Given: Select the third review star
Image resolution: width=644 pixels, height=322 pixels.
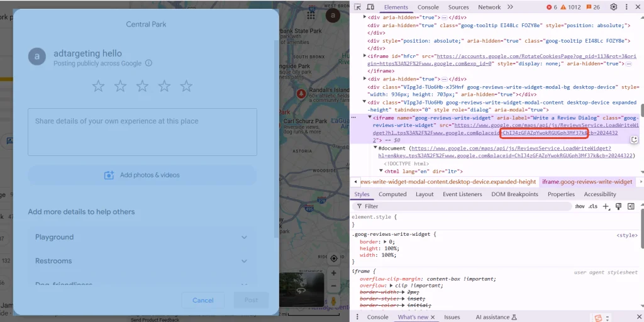Looking at the screenshot, I should point(142,86).
